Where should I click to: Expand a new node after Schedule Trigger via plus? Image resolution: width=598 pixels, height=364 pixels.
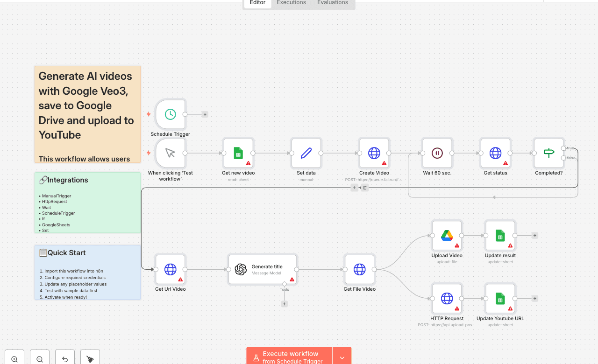pyautogui.click(x=205, y=114)
